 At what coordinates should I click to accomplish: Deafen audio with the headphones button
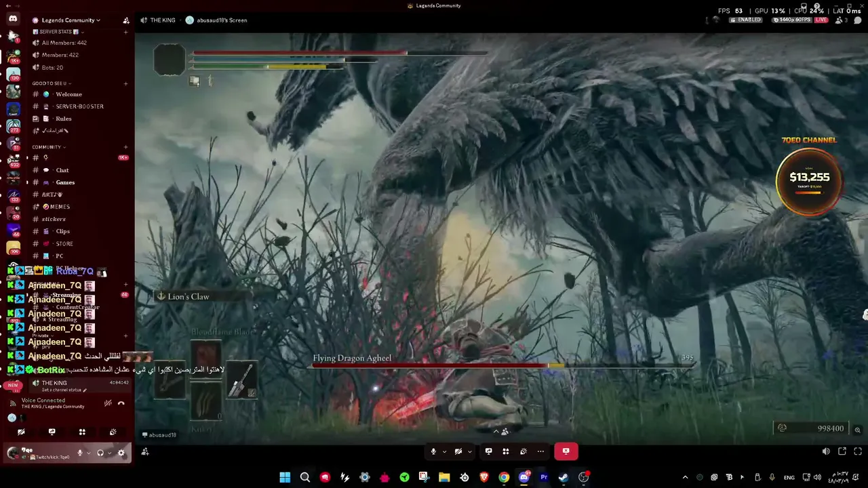tap(100, 453)
